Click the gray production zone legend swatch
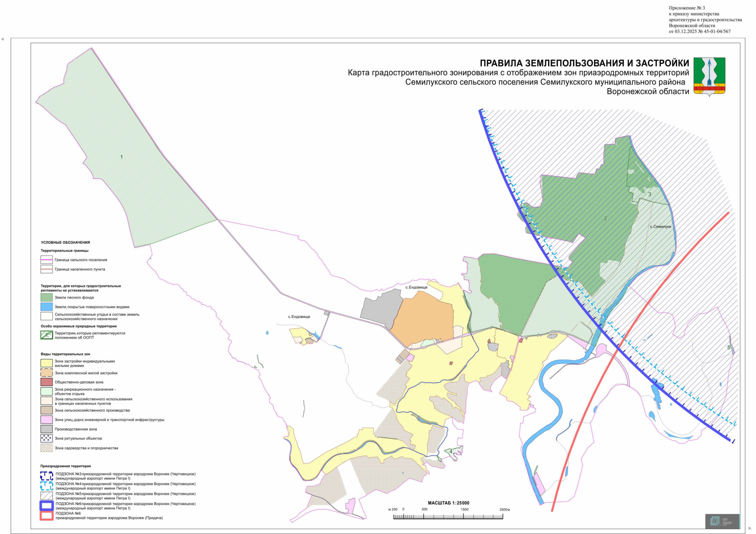 (46, 429)
